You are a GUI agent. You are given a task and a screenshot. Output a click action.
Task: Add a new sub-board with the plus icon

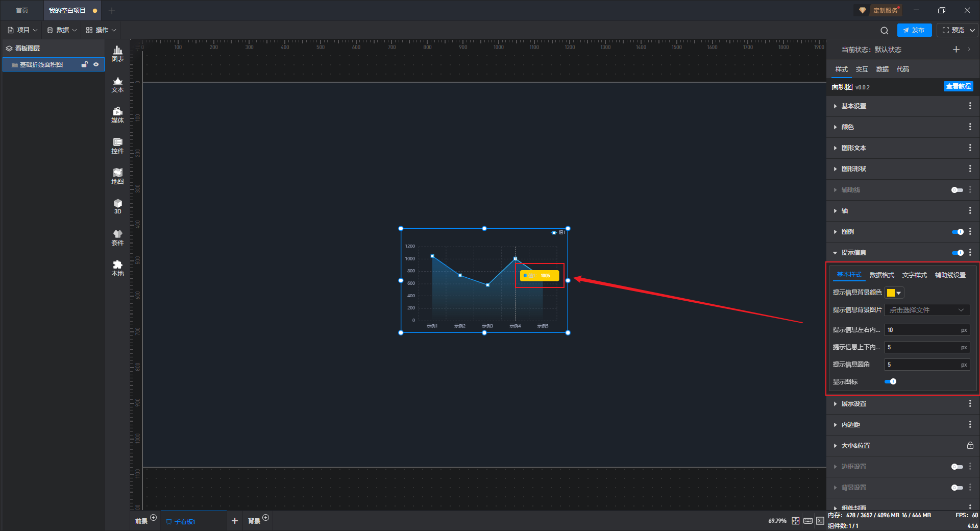235,521
